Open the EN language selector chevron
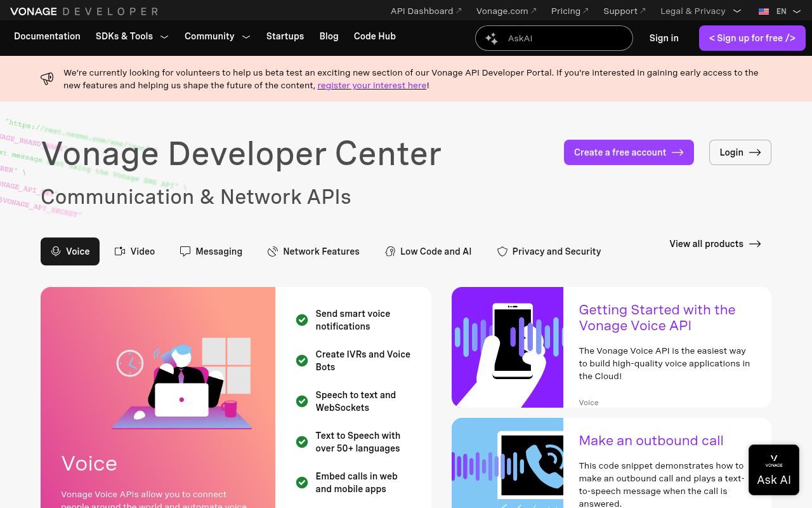812x508 pixels. 797,11
